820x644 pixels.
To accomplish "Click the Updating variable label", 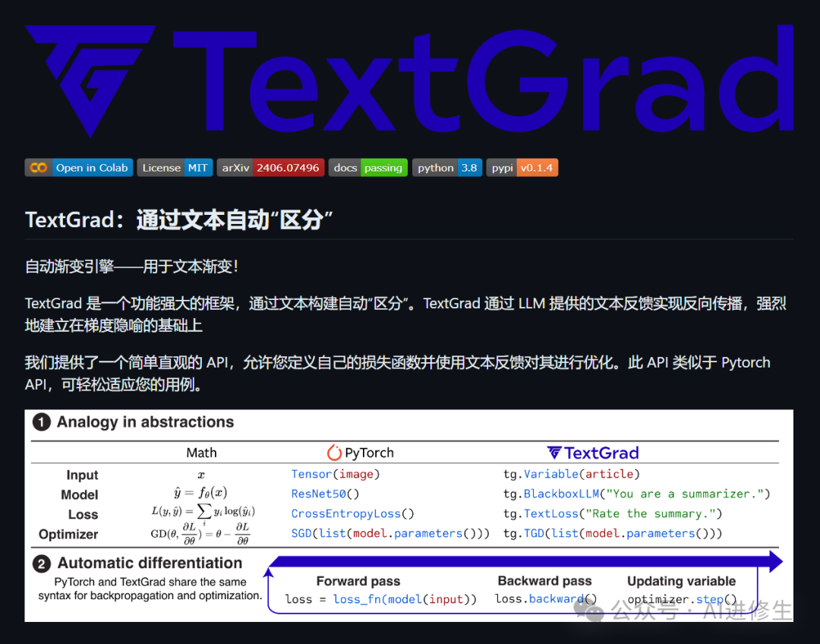I will click(x=681, y=581).
